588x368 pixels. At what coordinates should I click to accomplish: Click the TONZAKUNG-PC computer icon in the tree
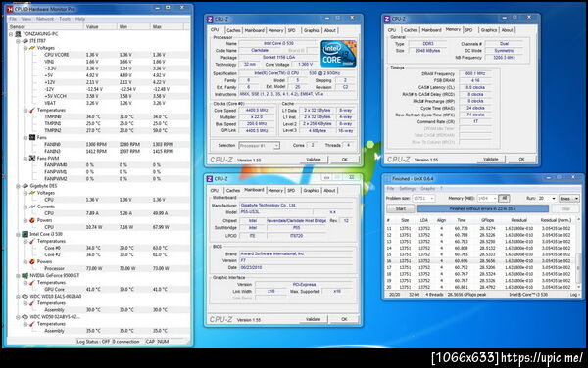point(18,34)
